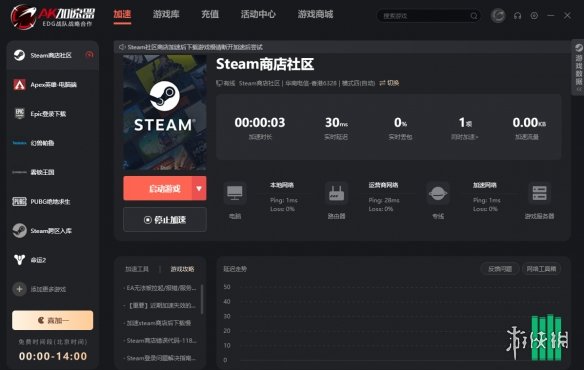Click the 00:00:03 acceleration duration value
This screenshot has height=370, width=584.
[260, 123]
